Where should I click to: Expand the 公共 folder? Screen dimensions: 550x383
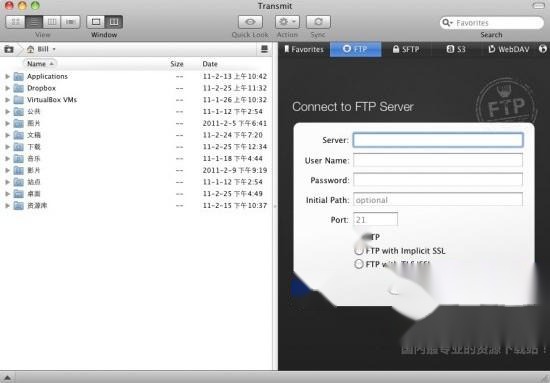[7, 112]
